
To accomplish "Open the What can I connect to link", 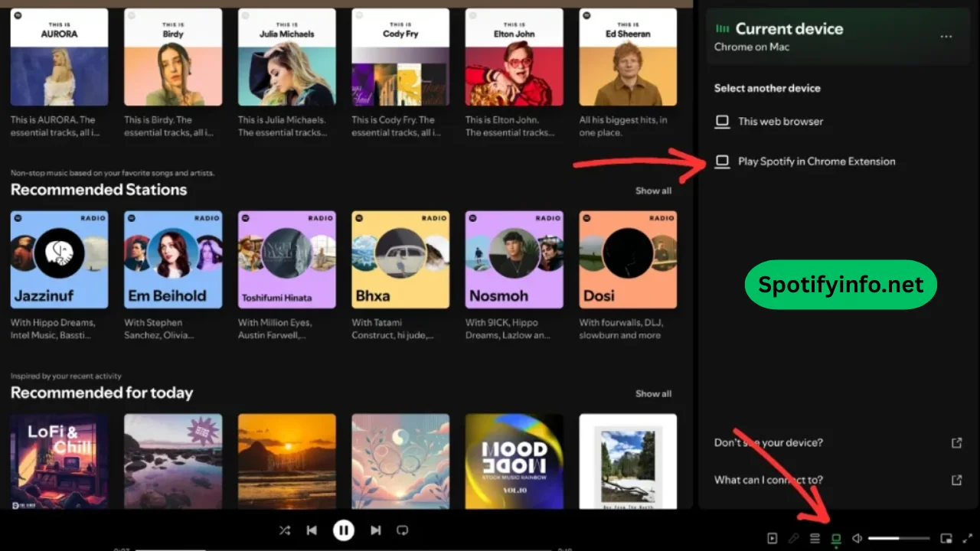I will click(x=769, y=480).
